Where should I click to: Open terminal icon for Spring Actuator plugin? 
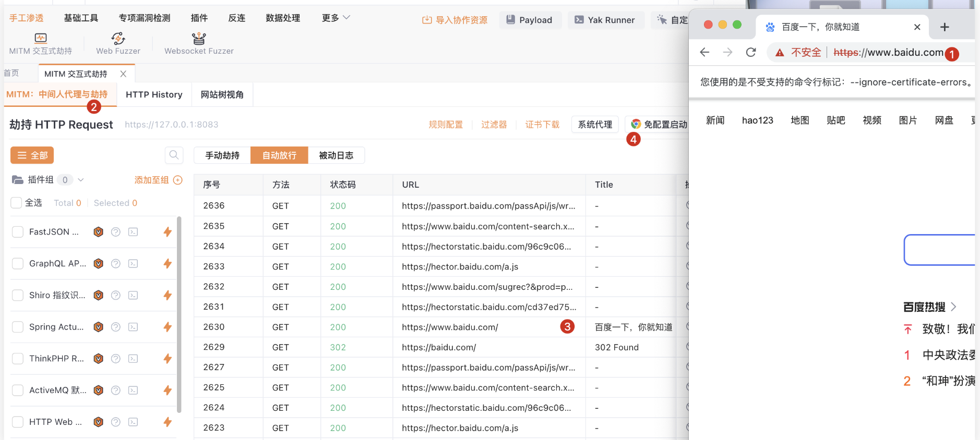(133, 327)
